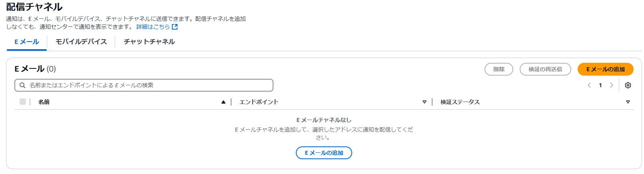Go to next page arrow

point(612,85)
